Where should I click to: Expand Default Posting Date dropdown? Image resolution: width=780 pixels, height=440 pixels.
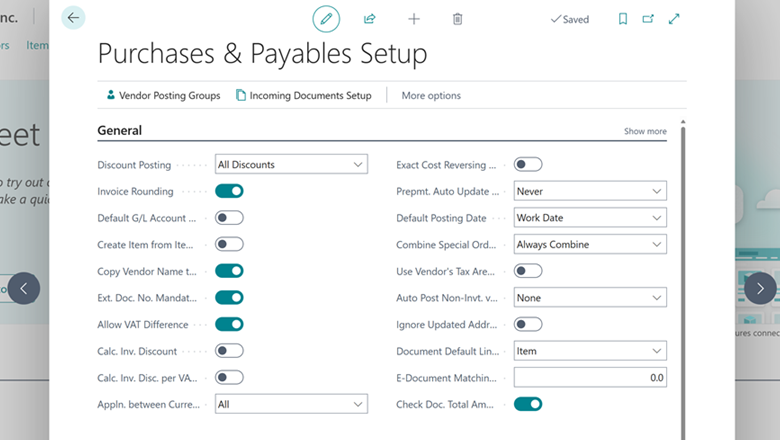[590, 218]
